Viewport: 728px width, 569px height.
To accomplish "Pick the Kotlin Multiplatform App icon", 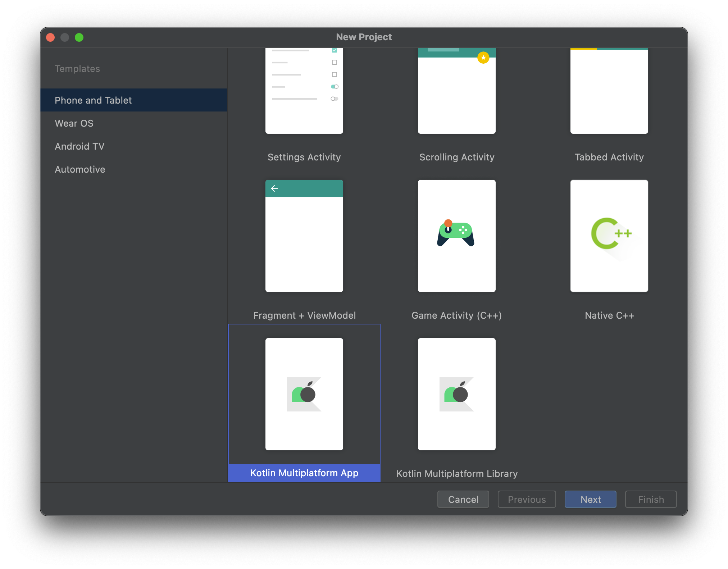I will [x=304, y=394].
